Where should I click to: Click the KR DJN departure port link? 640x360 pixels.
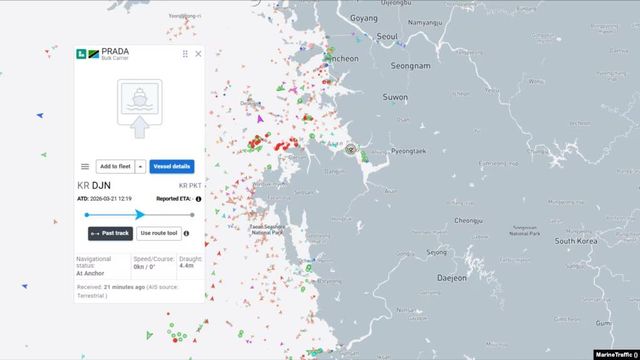pos(94,186)
